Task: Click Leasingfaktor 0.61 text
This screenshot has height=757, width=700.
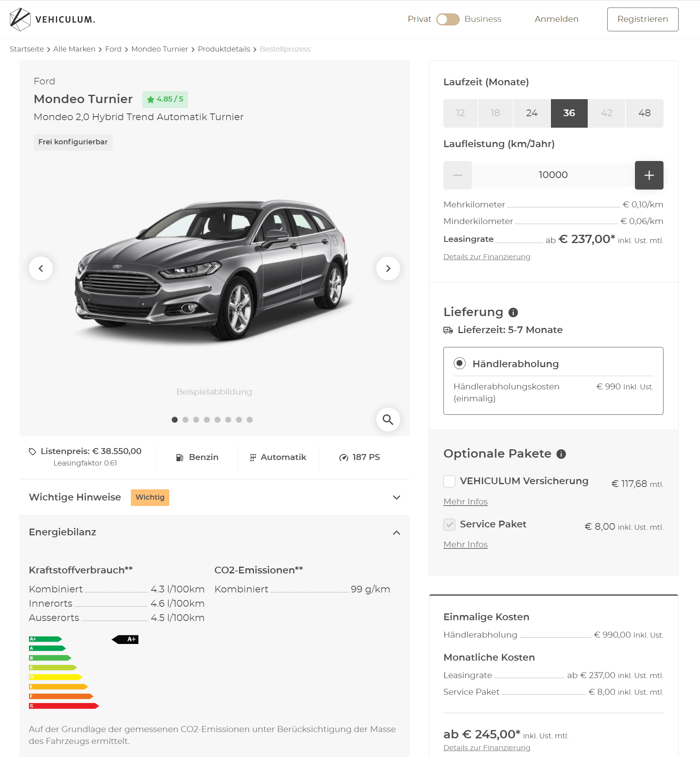Action: [85, 463]
